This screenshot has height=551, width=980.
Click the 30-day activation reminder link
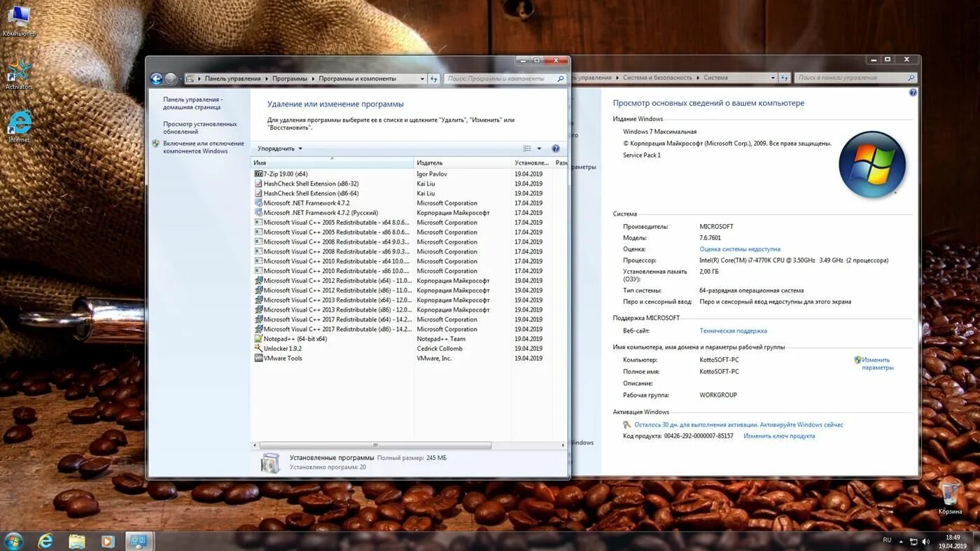pos(738,425)
